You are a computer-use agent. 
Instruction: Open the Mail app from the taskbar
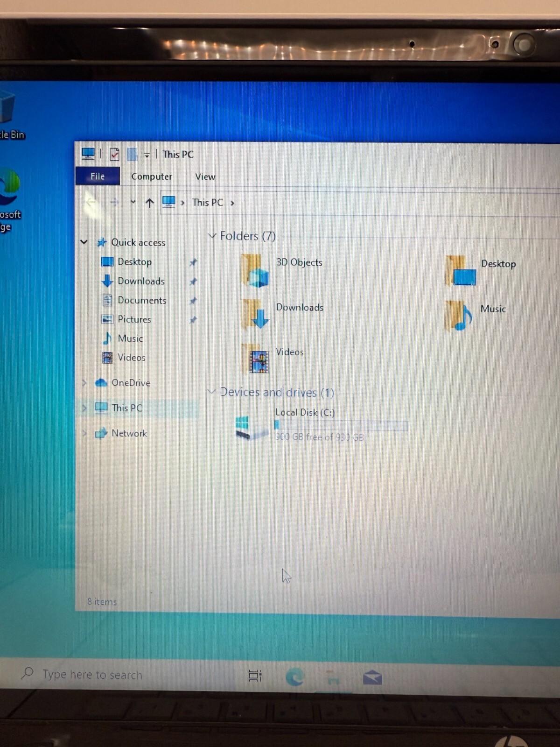click(x=372, y=677)
